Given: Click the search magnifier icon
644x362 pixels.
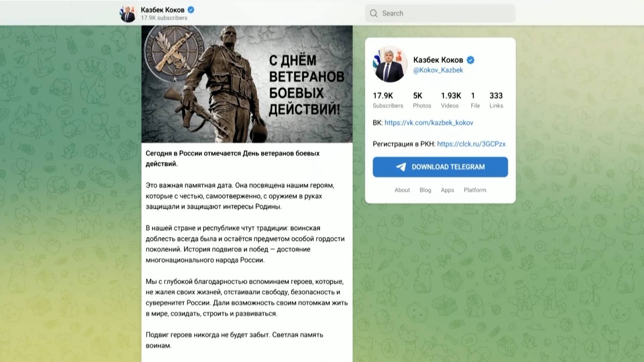Looking at the screenshot, I should pos(374,13).
